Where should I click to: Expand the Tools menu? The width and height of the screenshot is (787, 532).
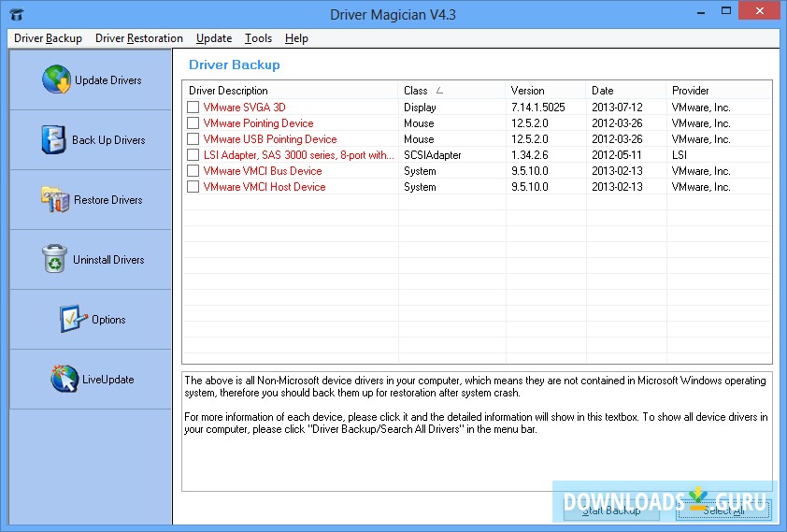(x=258, y=38)
